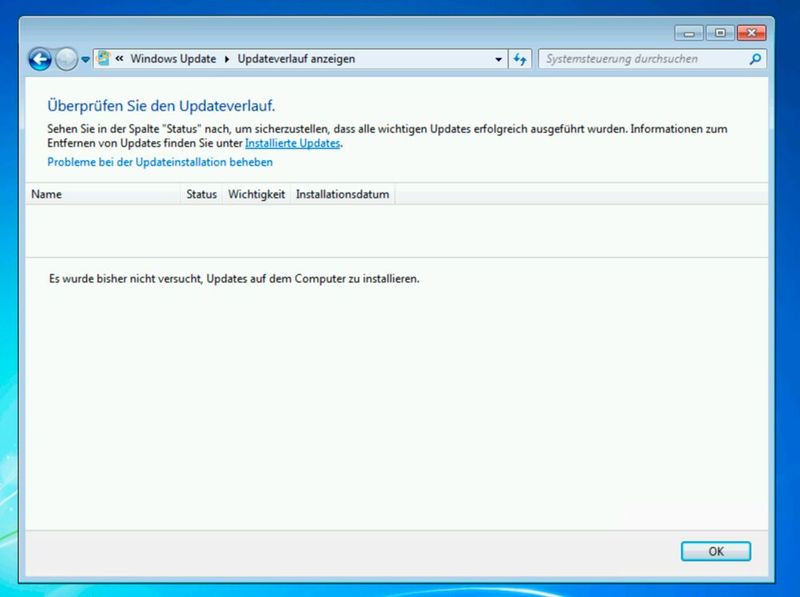The height and width of the screenshot is (597, 800).
Task: Sort the list by Installationsdatum
Action: 341,194
